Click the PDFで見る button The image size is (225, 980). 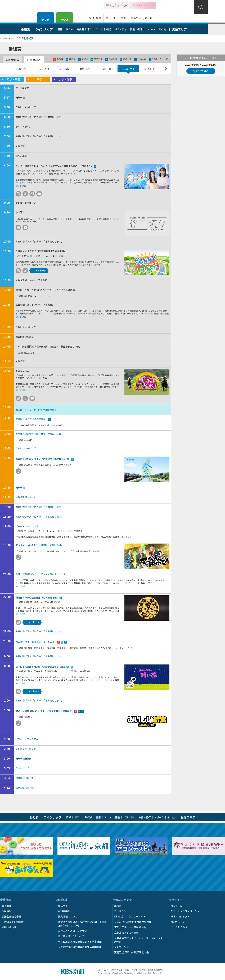click(201, 71)
